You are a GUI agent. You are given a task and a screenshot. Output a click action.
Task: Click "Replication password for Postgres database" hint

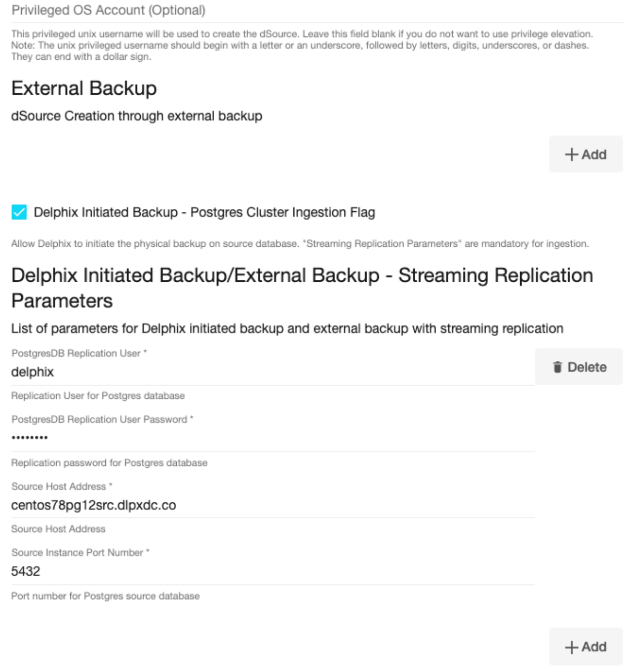(x=109, y=463)
